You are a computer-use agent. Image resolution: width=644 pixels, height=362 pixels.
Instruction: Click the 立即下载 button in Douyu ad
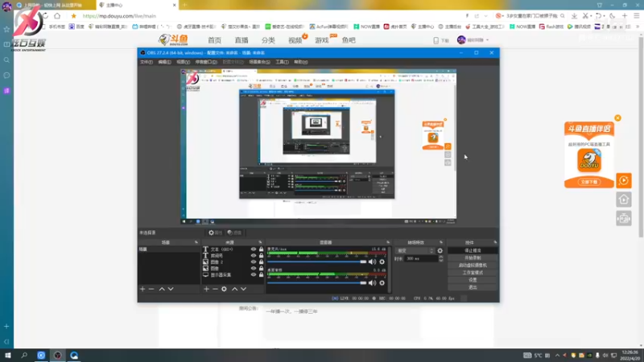point(589,182)
